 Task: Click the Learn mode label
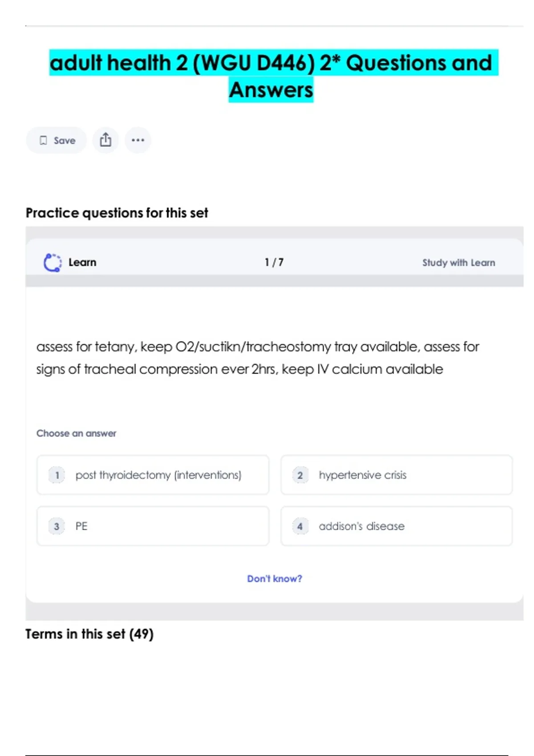coord(82,262)
